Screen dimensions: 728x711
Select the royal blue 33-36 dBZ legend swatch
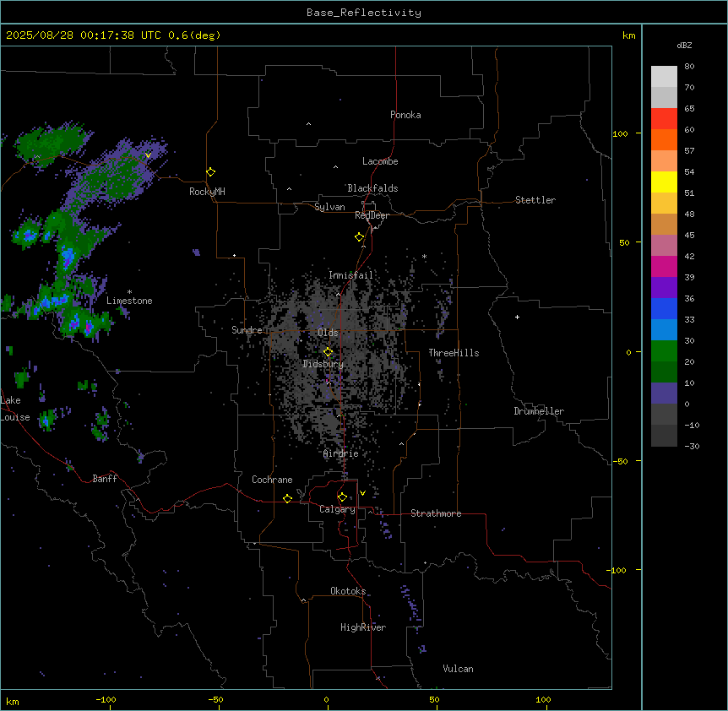point(664,309)
